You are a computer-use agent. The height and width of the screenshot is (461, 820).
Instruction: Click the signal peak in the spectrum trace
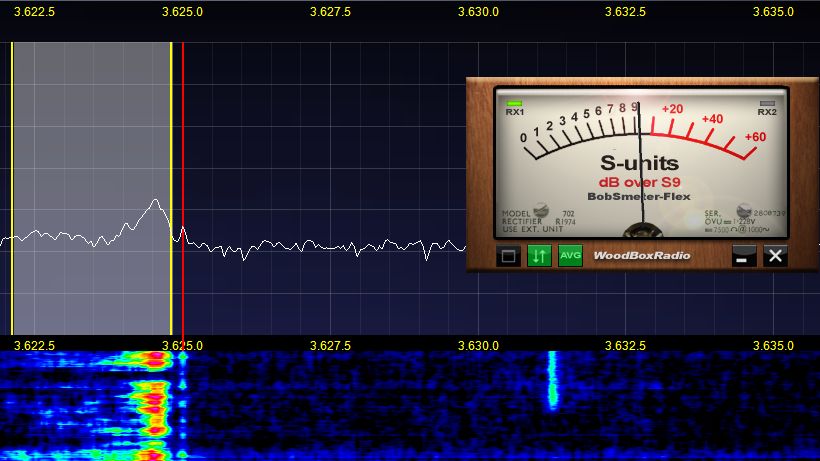click(155, 201)
